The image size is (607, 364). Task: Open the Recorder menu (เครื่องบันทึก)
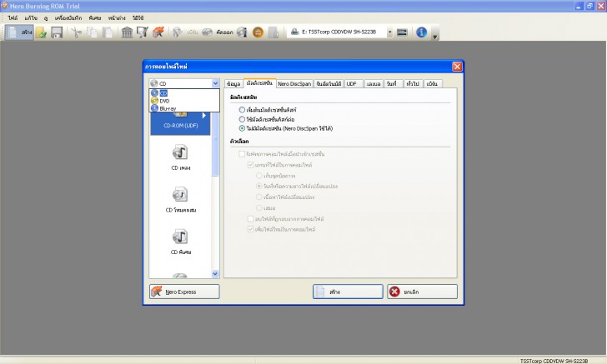[x=68, y=17]
